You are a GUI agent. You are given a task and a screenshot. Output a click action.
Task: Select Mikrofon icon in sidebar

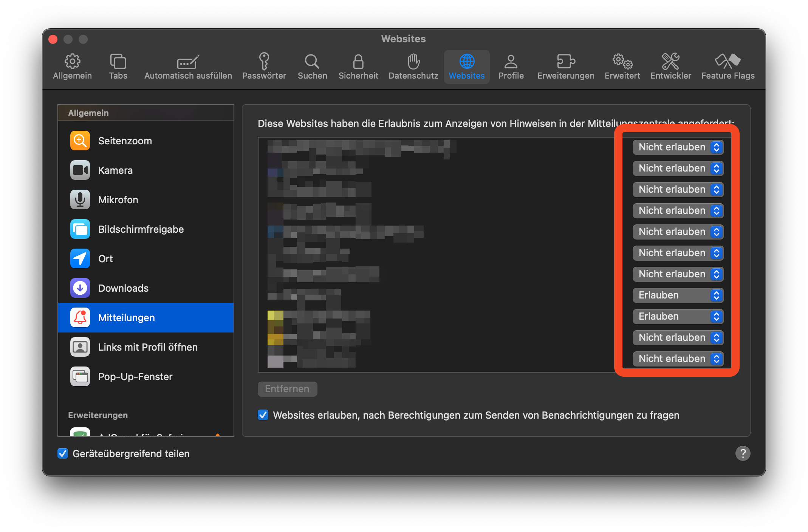(80, 200)
